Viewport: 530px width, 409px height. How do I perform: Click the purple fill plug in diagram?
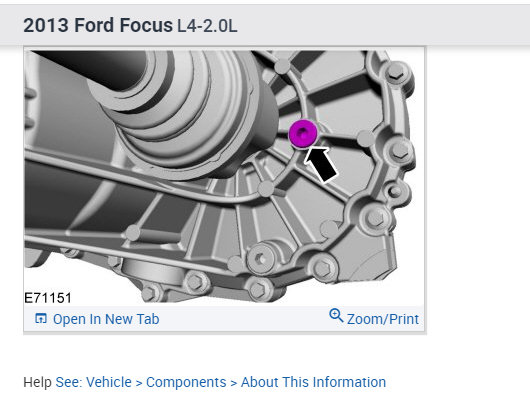(303, 134)
